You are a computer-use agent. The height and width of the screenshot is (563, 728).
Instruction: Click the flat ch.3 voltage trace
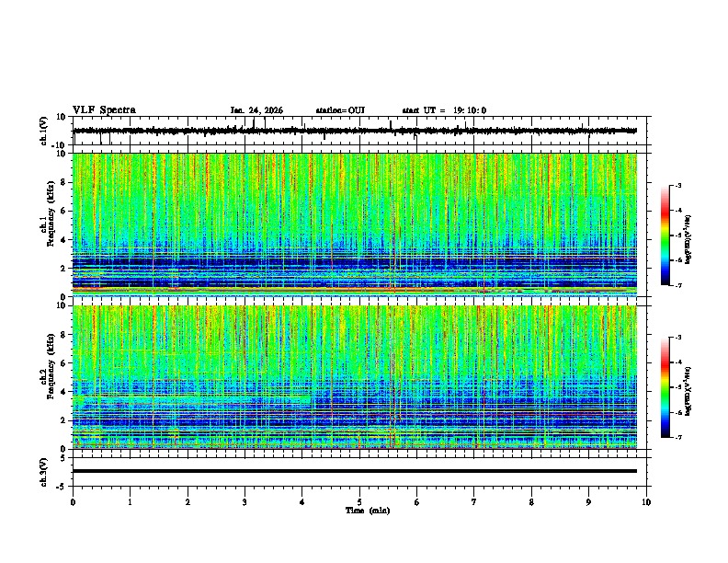coord(355,471)
